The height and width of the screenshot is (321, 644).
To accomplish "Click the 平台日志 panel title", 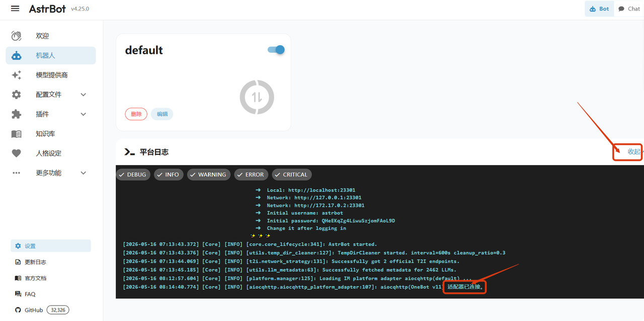I will [x=154, y=152].
